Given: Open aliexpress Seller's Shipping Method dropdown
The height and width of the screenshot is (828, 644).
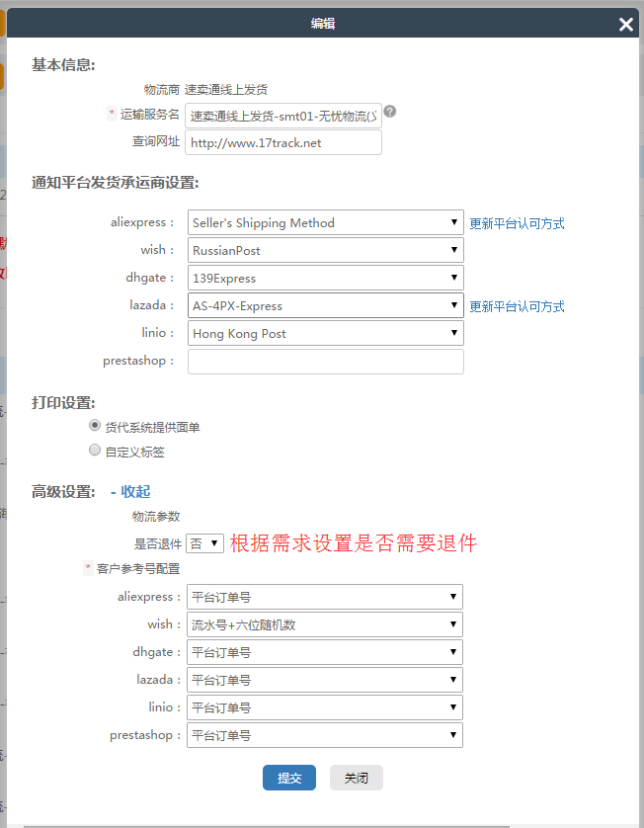Looking at the screenshot, I should (325, 223).
